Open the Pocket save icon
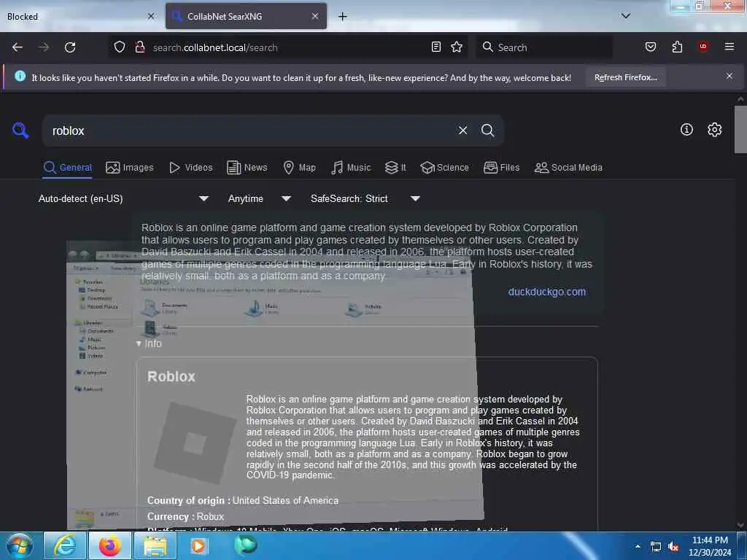Viewport: 747px width, 560px height. [651, 47]
